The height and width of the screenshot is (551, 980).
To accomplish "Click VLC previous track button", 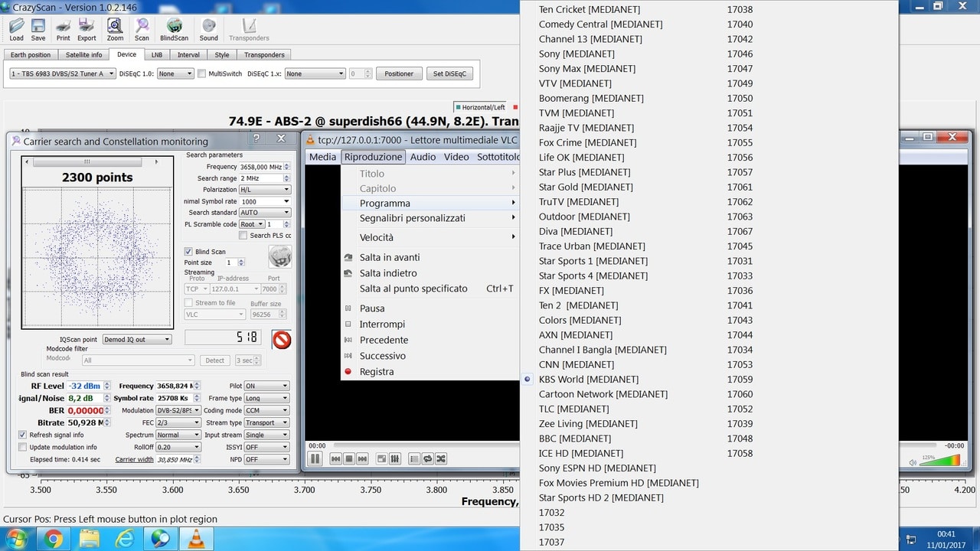I will 335,458.
